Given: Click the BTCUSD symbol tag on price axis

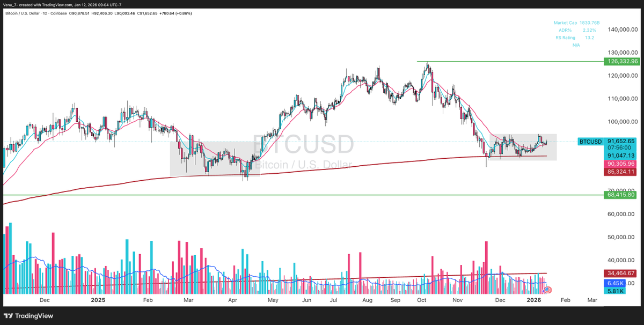Looking at the screenshot, I should pos(590,142).
